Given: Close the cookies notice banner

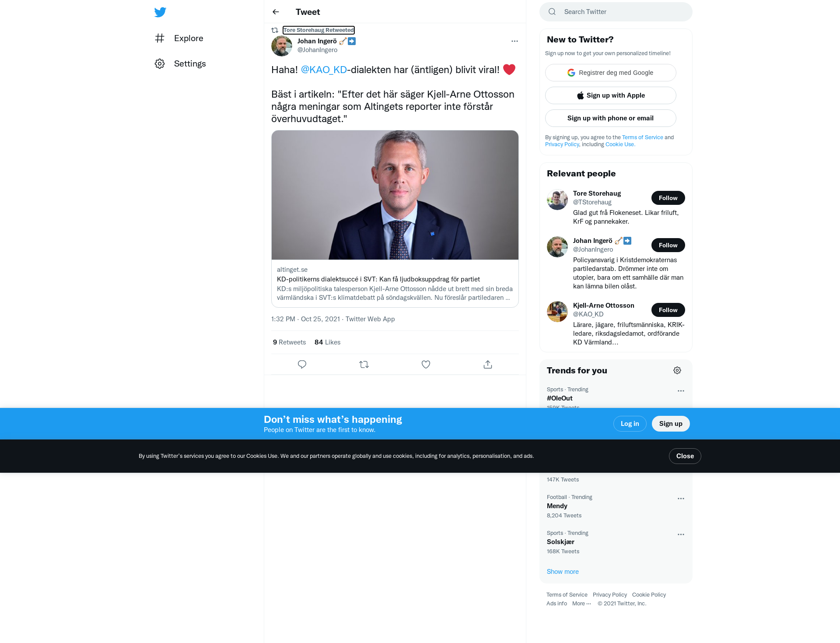Looking at the screenshot, I should pyautogui.click(x=685, y=456).
